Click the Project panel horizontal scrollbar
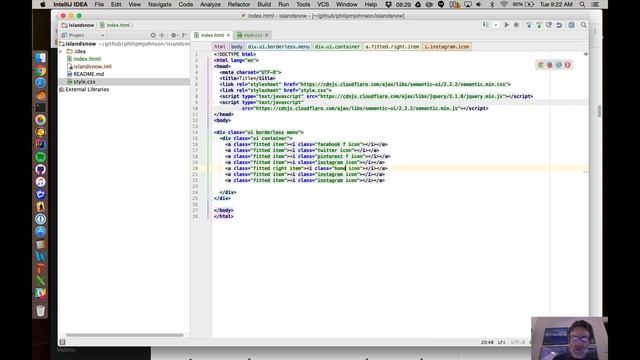The width and height of the screenshot is (640, 360). tap(124, 335)
